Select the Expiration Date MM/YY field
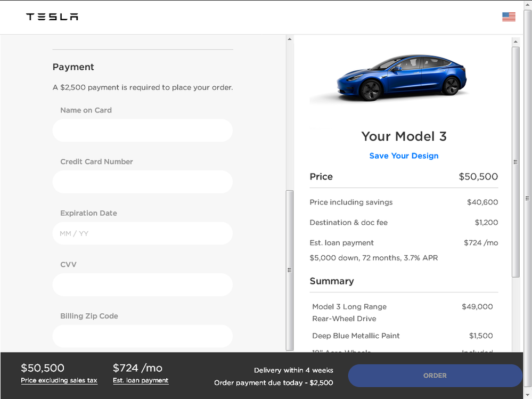This screenshot has width=532, height=399. coord(142,233)
